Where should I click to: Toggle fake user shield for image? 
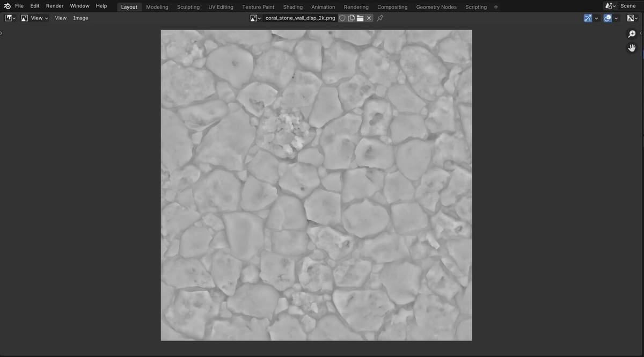(342, 18)
